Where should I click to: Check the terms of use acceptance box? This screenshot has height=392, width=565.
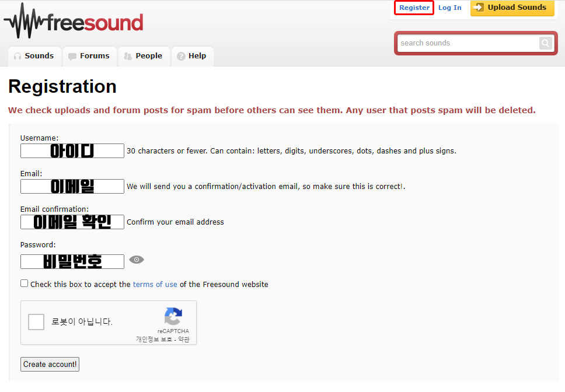tap(24, 283)
